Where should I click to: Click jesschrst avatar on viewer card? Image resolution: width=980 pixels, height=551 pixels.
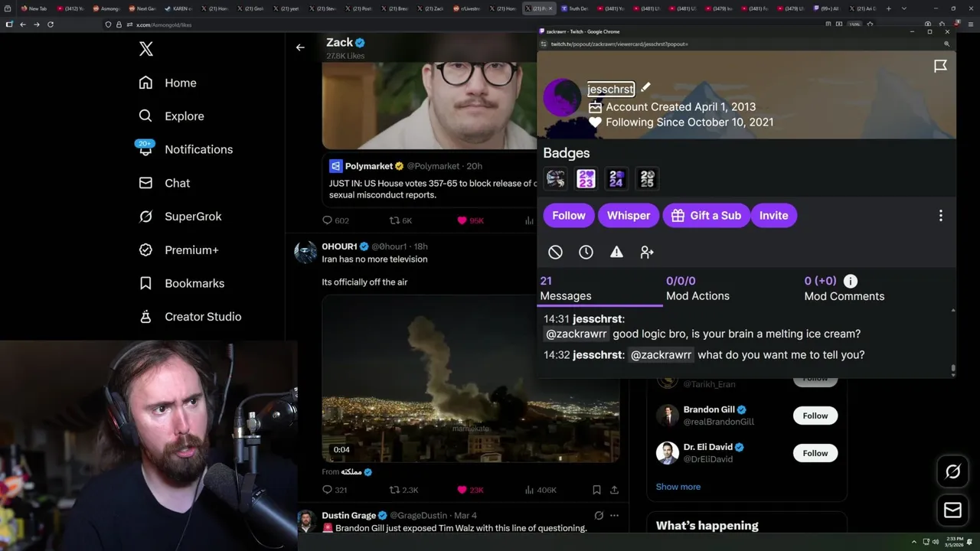[562, 98]
